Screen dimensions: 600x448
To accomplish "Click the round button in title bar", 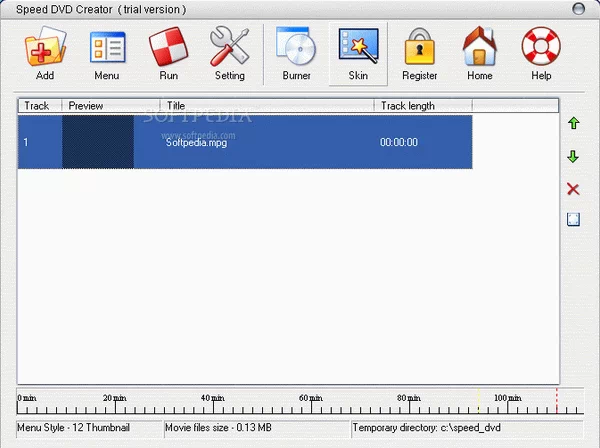I will click(x=578, y=8).
